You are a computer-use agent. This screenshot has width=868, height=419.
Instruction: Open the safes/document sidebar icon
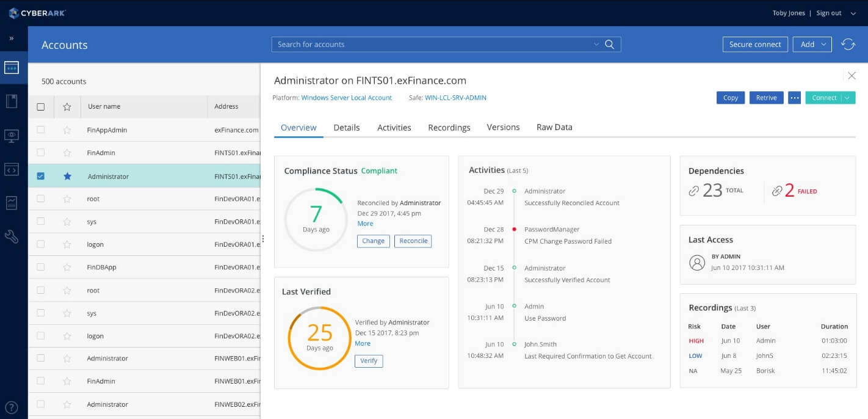pos(12,101)
